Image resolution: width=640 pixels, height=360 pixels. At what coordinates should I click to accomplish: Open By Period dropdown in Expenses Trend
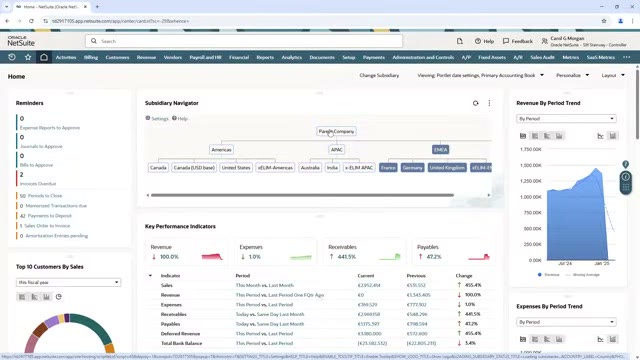(566, 322)
